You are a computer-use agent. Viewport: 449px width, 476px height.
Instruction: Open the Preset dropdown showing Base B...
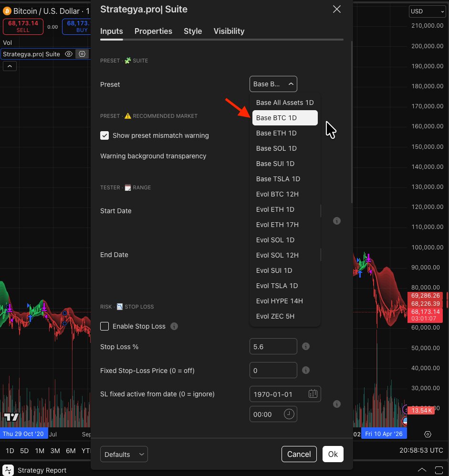click(273, 84)
